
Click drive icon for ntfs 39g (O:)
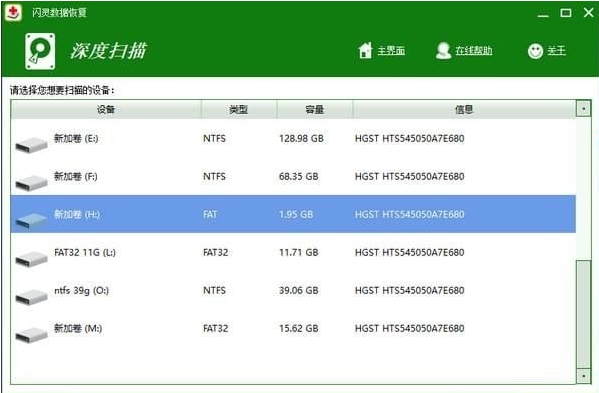coord(31,297)
